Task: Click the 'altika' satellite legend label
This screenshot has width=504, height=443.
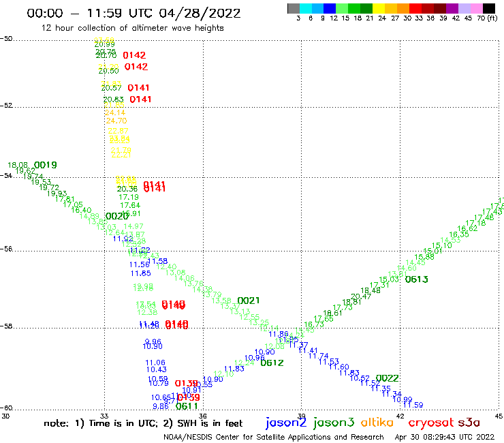Action: click(x=377, y=422)
